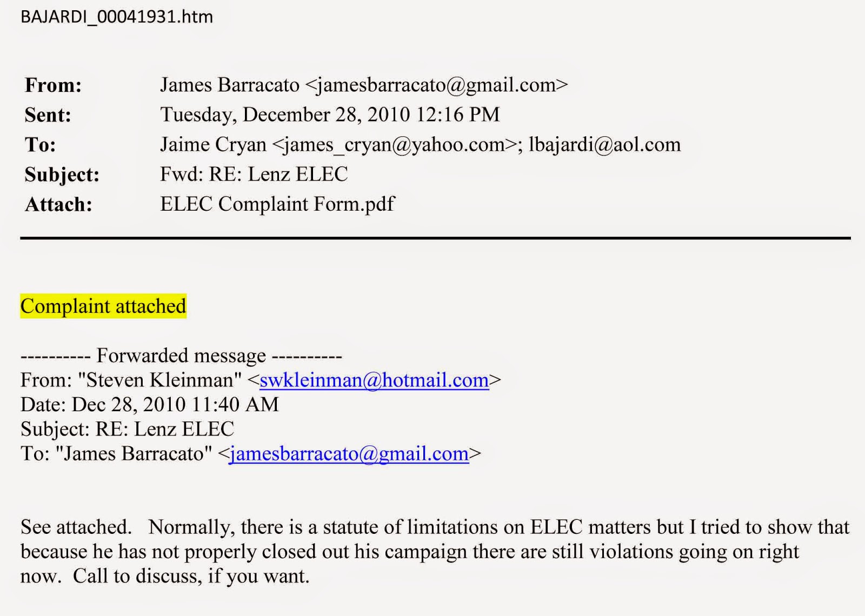
Task: Click the forwarded date "Dec 28, 2010 11:40 AM"
Action: (x=175, y=405)
